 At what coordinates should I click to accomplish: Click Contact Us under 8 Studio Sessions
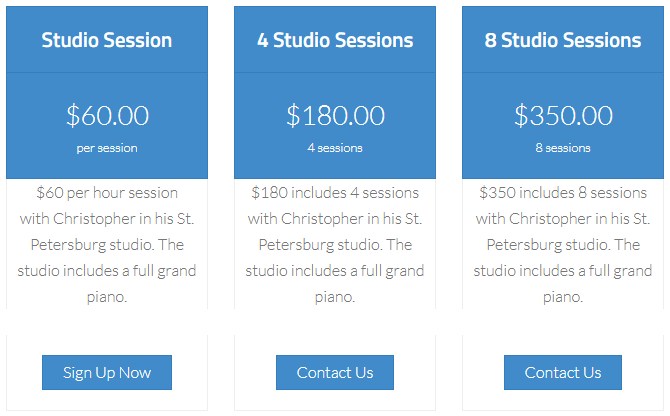(x=563, y=372)
